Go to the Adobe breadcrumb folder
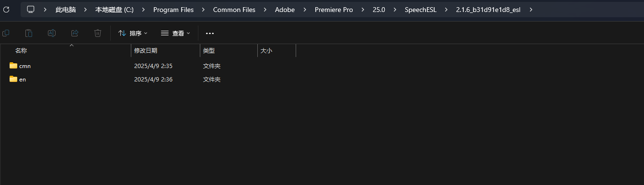 285,10
